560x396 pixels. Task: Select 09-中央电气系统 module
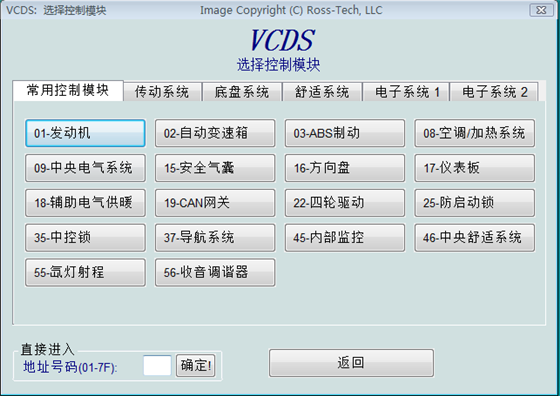[85, 168]
